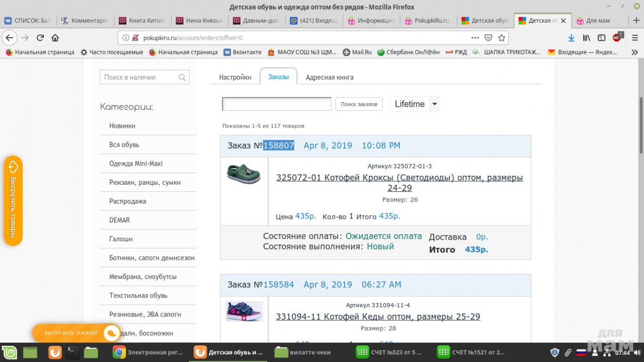Show more bookmarks with the overflow chevron

click(634, 52)
